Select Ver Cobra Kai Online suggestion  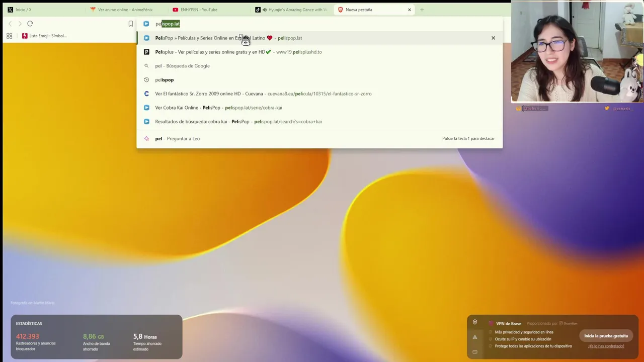(319, 108)
